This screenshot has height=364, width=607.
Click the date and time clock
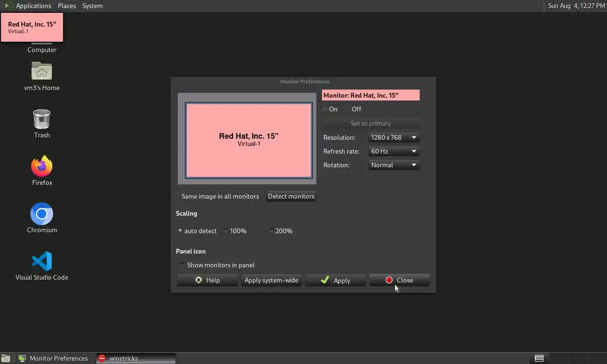pos(576,6)
